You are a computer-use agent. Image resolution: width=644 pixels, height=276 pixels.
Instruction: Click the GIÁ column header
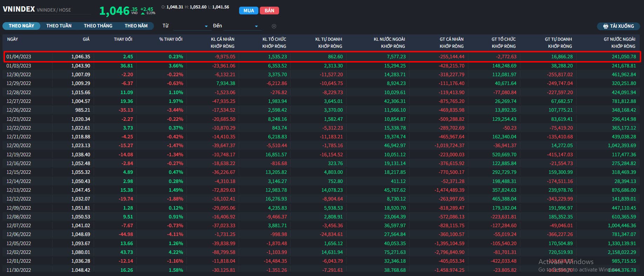(x=86, y=39)
